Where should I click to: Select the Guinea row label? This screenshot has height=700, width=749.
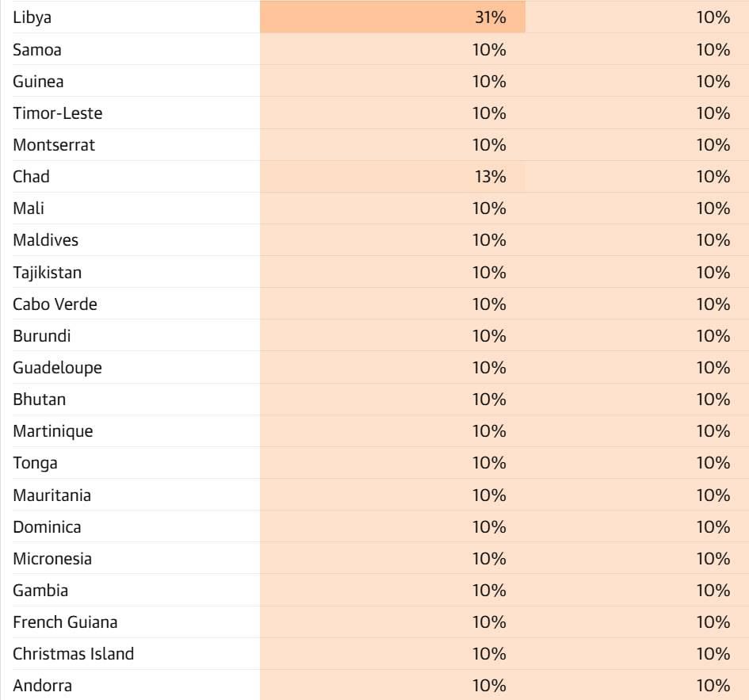tap(38, 81)
